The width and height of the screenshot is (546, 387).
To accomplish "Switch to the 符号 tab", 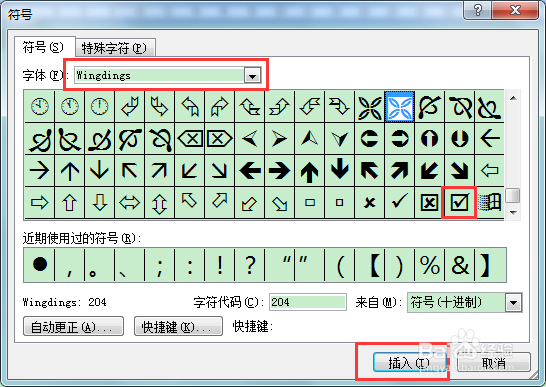I will [43, 47].
